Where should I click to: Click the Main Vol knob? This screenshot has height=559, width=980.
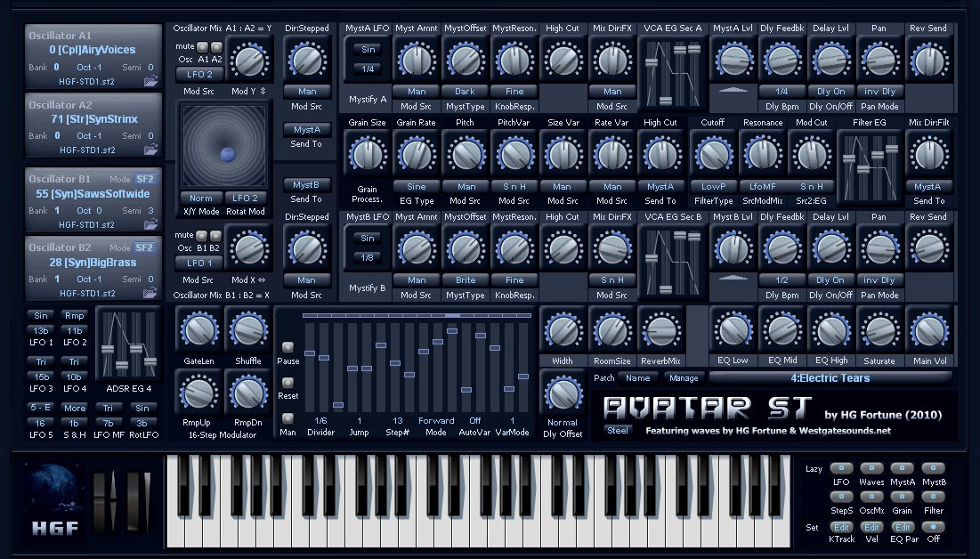(x=928, y=330)
